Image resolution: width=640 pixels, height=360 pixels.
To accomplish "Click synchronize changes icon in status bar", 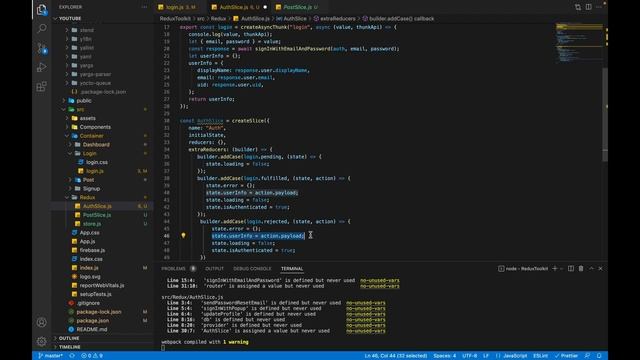I will (72, 356).
